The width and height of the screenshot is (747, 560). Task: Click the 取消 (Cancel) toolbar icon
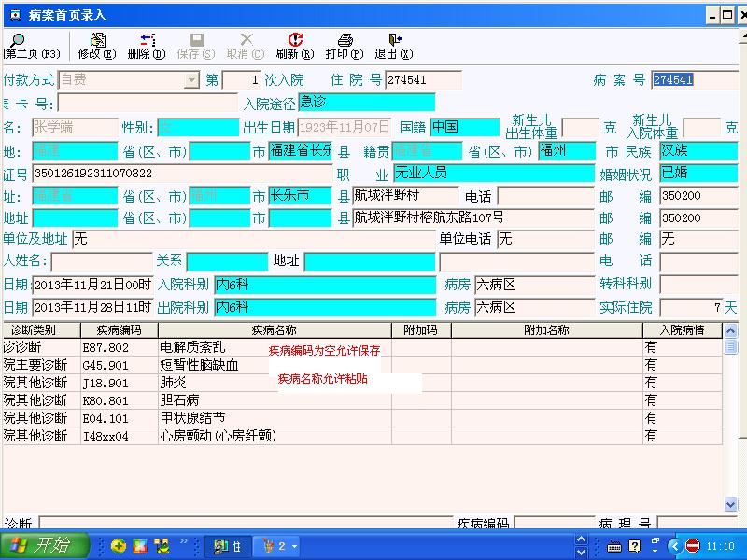(246, 47)
